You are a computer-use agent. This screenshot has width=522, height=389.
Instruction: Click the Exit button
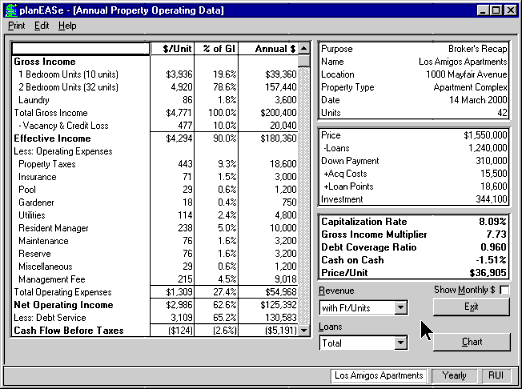pos(471,307)
